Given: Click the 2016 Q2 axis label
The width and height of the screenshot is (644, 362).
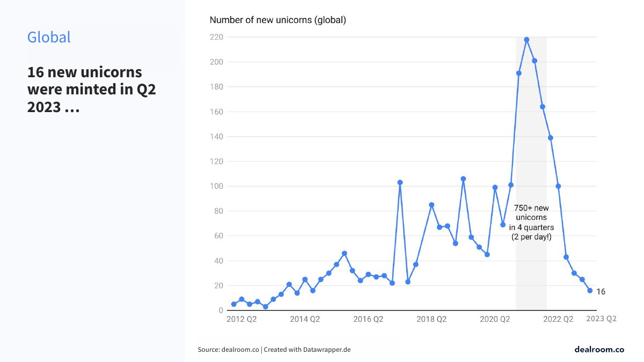Looking at the screenshot, I should 368,319.
